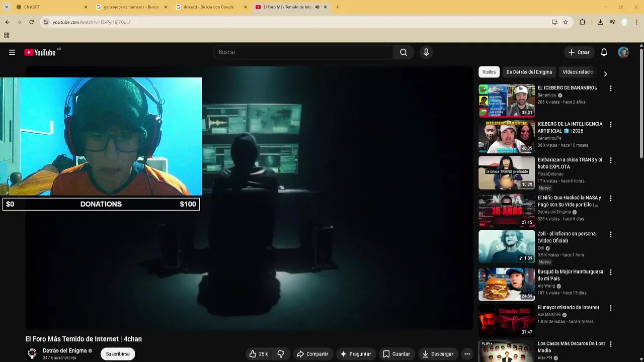Reload the current page
This screenshot has height=362, width=644.
31,22
